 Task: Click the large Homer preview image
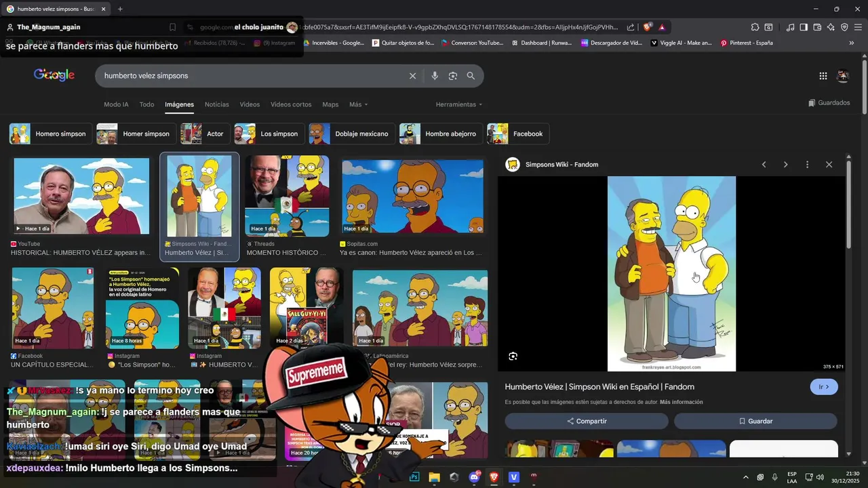tap(671, 274)
